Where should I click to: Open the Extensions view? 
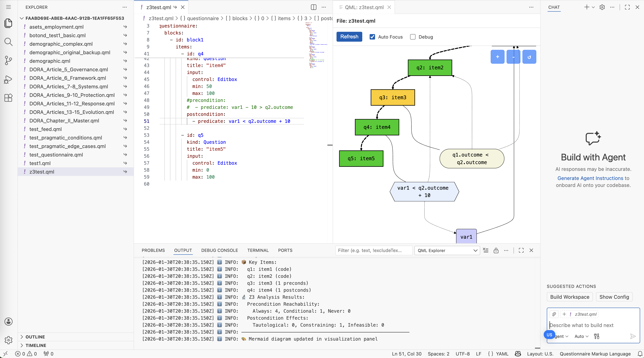tap(9, 98)
